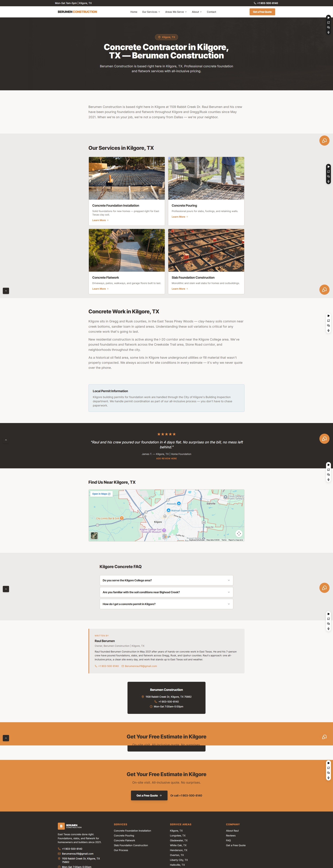The image size is (333, 868).
Task: Click Overton, TX in the footer
Action: click(x=177, y=855)
